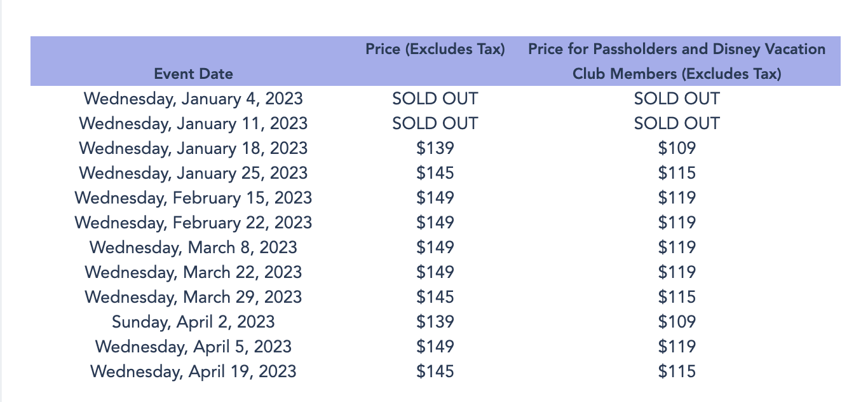Image resolution: width=868 pixels, height=402 pixels.
Task: Select the Wednesday, February 15, 2023 date
Action: 193,198
